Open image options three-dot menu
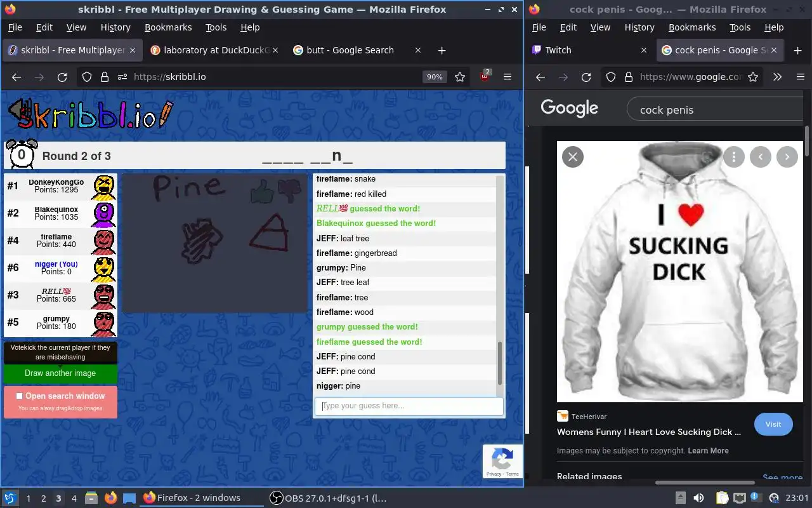Screen dimensions: 812x508 (734, 157)
